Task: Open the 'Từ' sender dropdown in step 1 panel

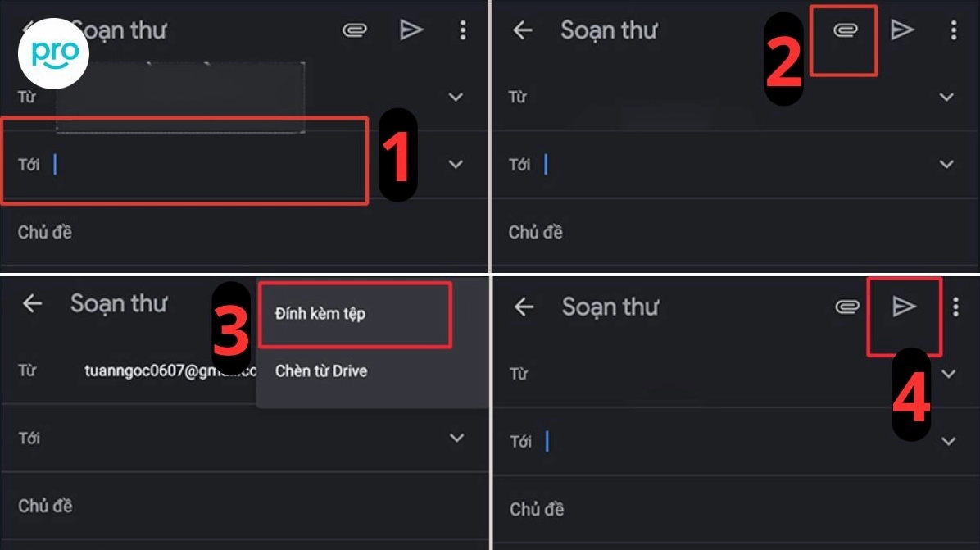Action: tap(456, 97)
